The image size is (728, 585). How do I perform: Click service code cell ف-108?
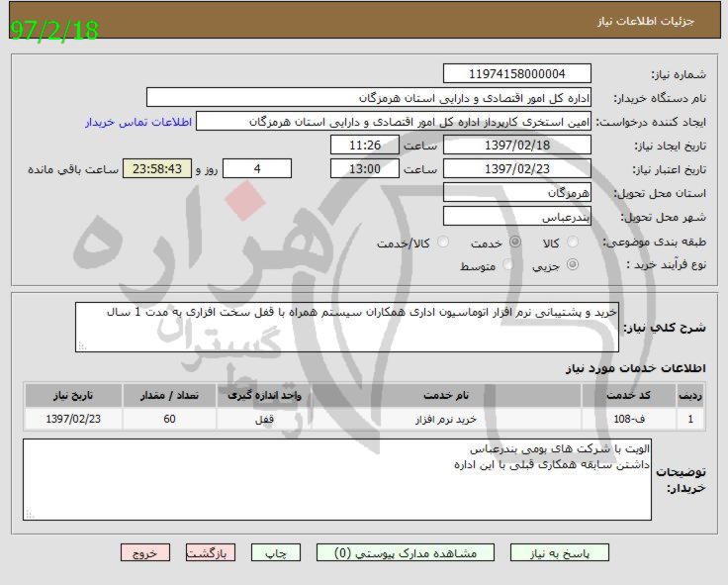(628, 419)
